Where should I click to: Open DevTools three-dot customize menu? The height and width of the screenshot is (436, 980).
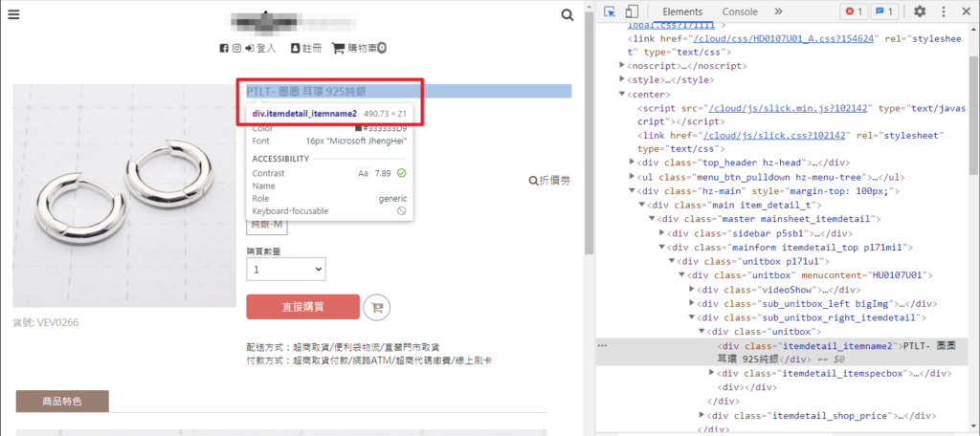point(944,11)
